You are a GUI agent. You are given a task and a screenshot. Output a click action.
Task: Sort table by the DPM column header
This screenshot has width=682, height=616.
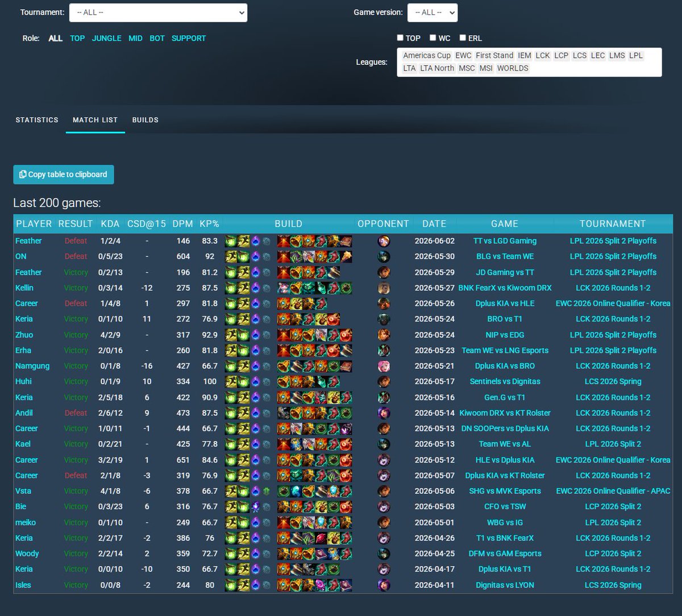click(x=183, y=224)
